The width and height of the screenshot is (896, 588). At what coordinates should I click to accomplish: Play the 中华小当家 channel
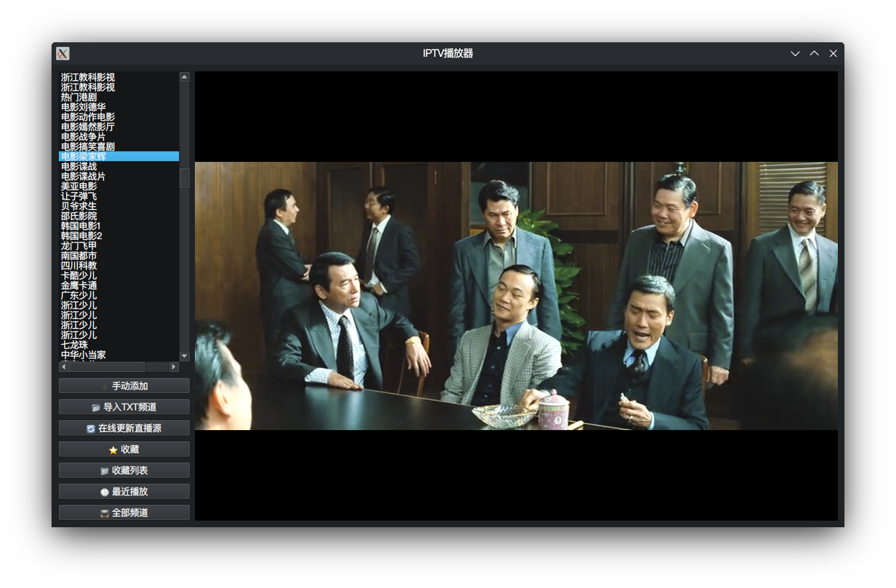pos(119,355)
